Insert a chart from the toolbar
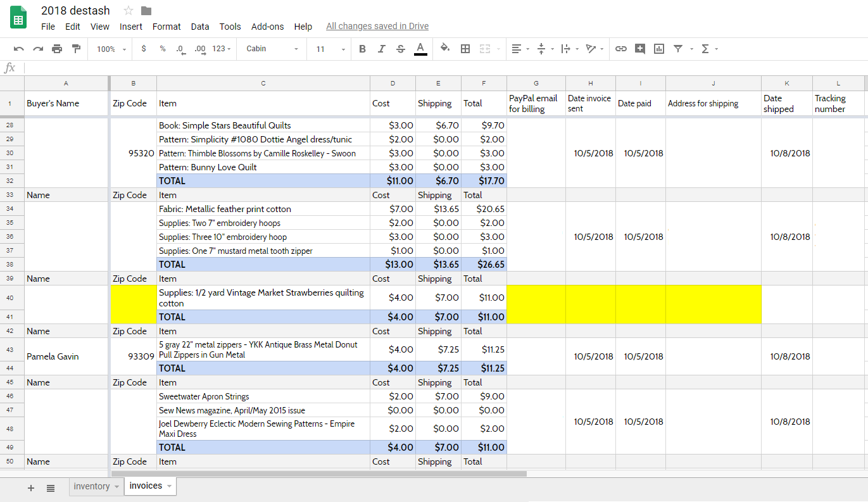868x502 pixels. 659,49
